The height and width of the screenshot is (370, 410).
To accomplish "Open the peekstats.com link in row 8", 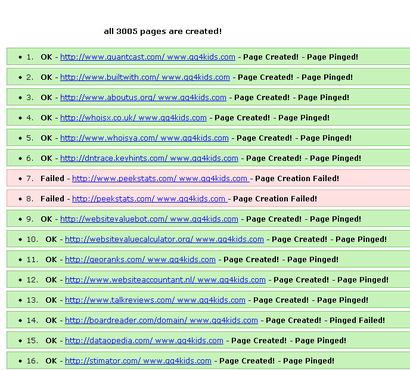I will click(x=149, y=199).
